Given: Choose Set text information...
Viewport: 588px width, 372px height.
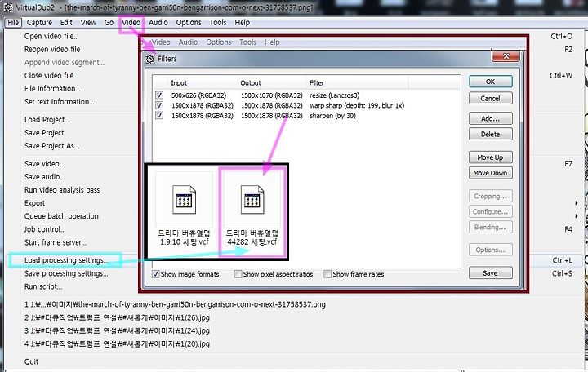Looking at the screenshot, I should [x=60, y=102].
